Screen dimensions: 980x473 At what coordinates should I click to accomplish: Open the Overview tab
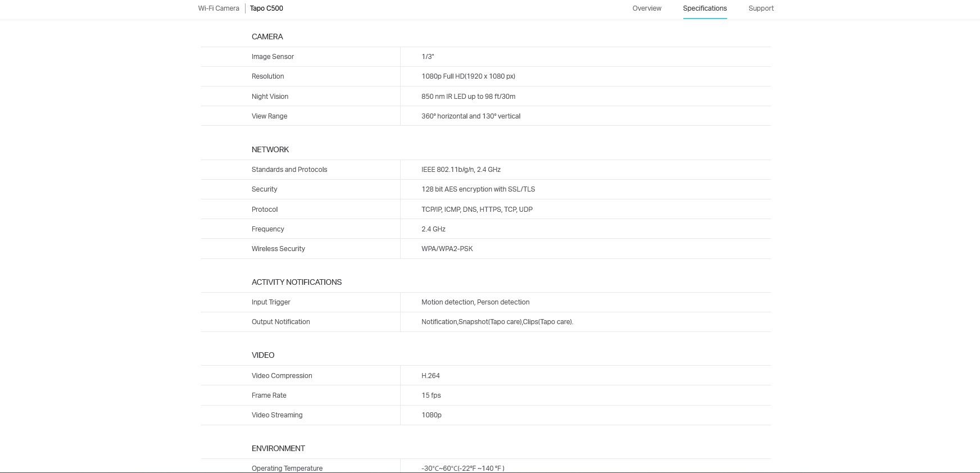[647, 8]
